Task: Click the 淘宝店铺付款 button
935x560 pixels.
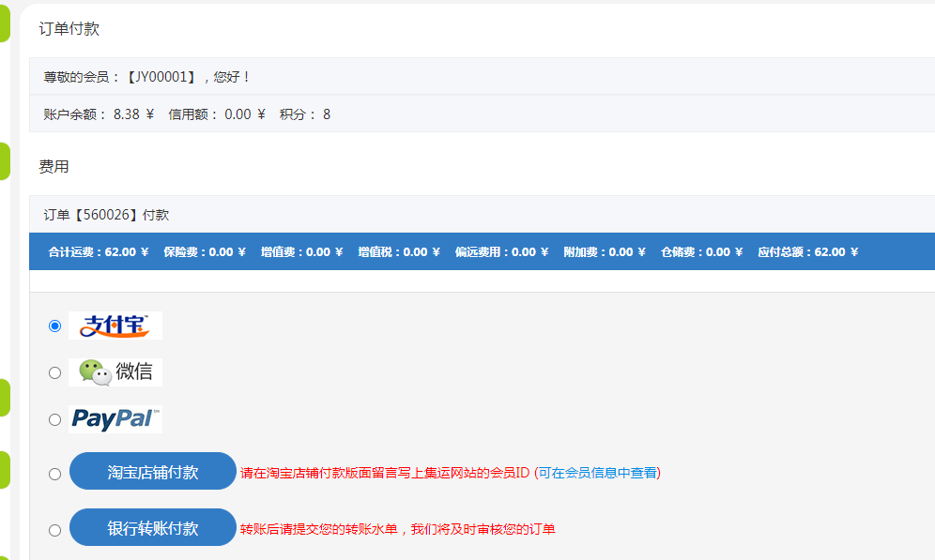Action: pyautogui.click(x=153, y=471)
